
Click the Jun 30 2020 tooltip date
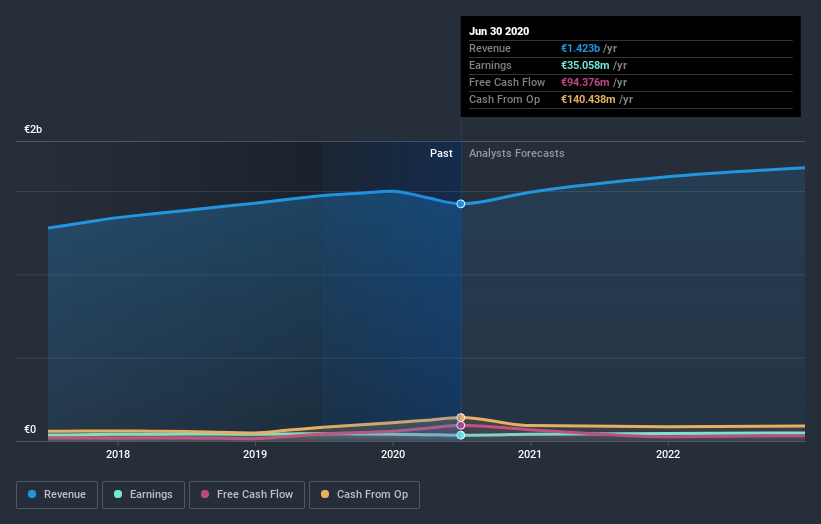499,31
